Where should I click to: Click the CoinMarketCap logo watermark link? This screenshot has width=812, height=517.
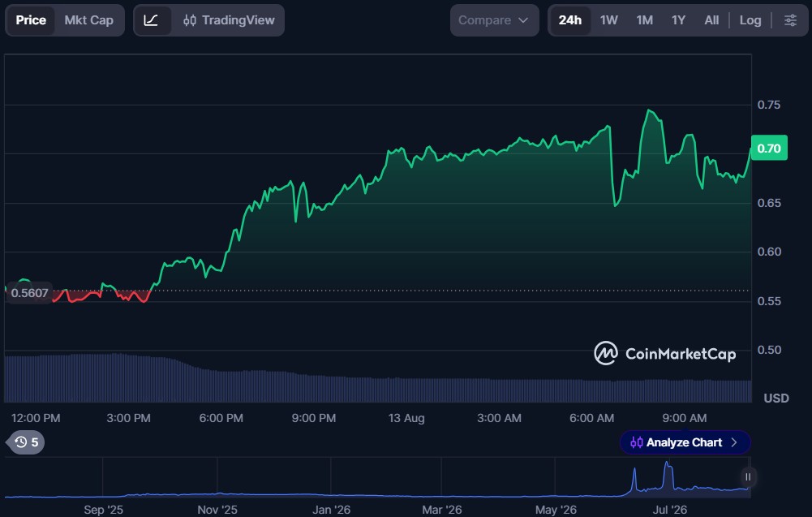(x=665, y=353)
